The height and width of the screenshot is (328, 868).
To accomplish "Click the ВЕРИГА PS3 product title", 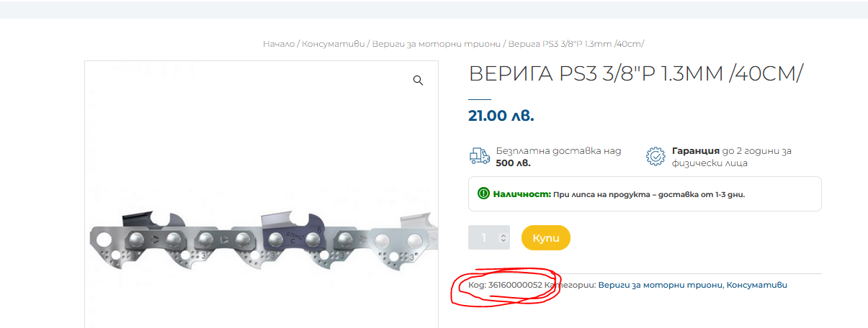I will click(636, 73).
